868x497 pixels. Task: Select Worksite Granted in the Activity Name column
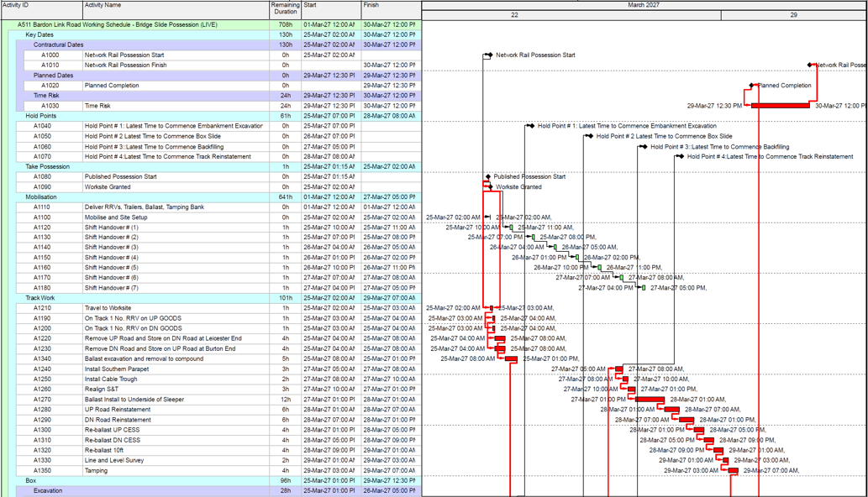[x=108, y=187]
